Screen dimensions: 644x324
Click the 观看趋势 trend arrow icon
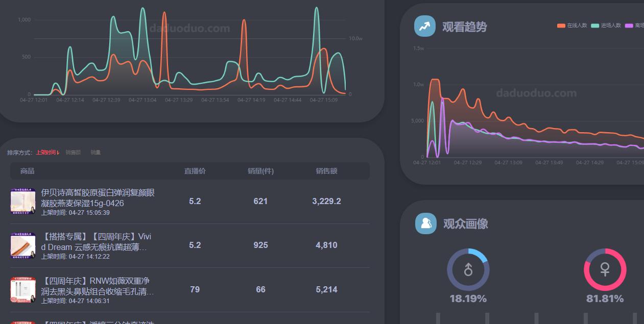click(x=424, y=26)
